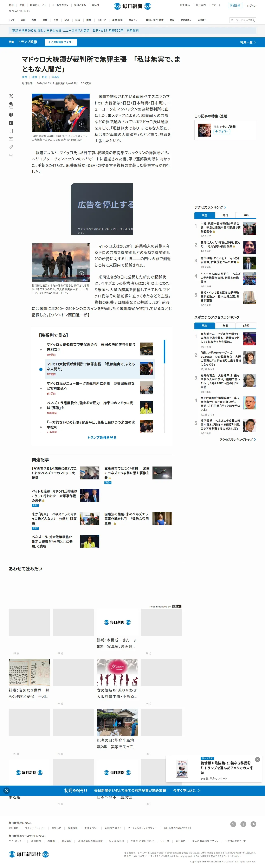Click the 北米 article tag
This screenshot has width=265, height=868.
click(x=44, y=77)
